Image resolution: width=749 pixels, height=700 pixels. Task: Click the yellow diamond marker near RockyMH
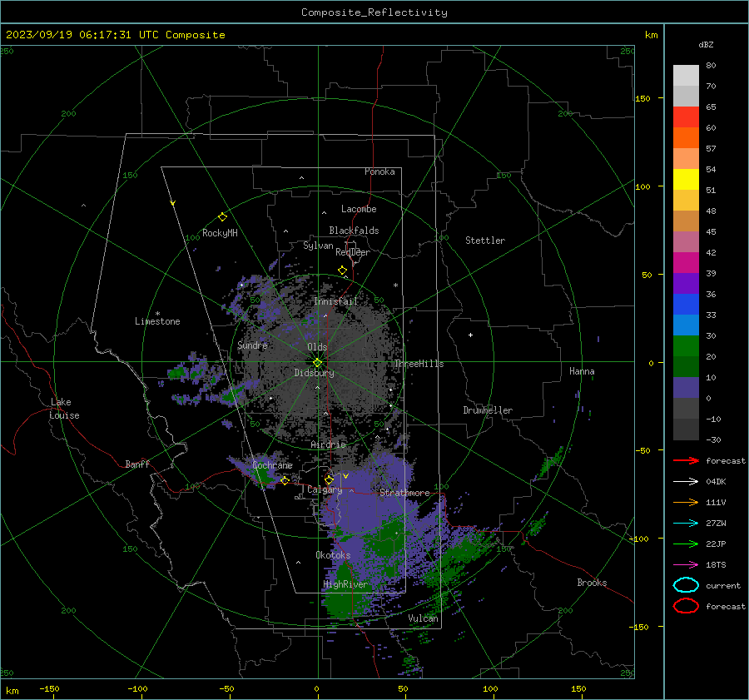coord(222,217)
